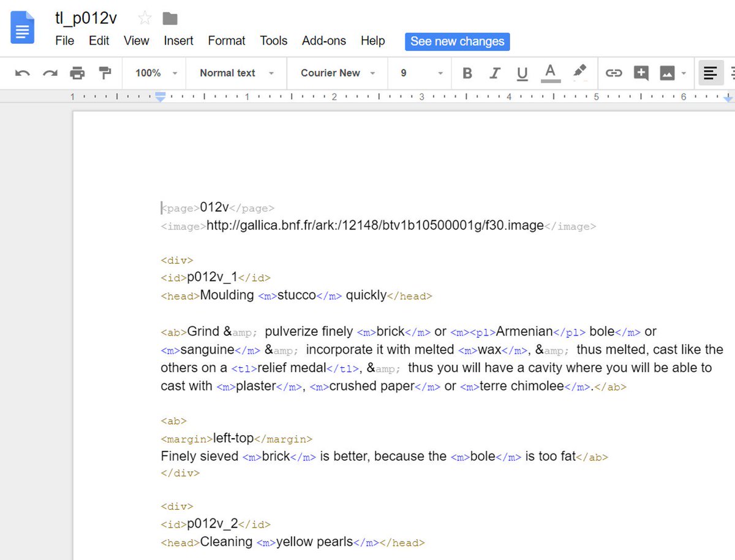Image resolution: width=735 pixels, height=560 pixels.
Task: Open the text color picker
Action: (x=551, y=73)
